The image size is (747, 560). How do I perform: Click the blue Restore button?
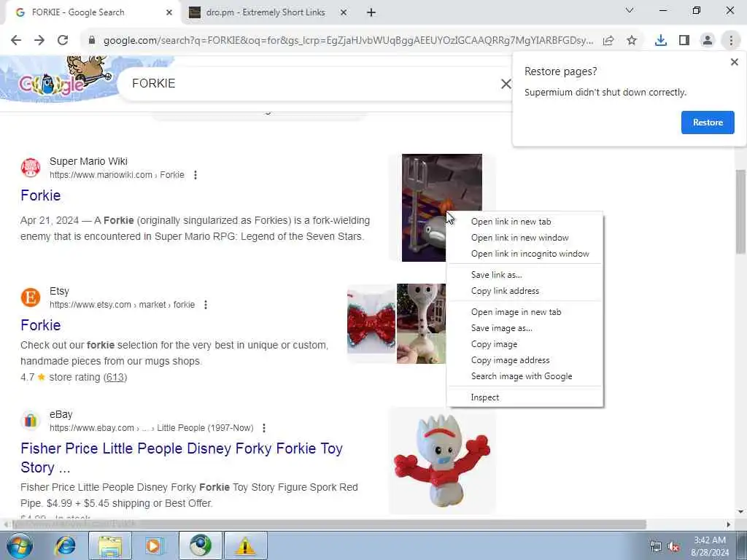[x=708, y=122]
